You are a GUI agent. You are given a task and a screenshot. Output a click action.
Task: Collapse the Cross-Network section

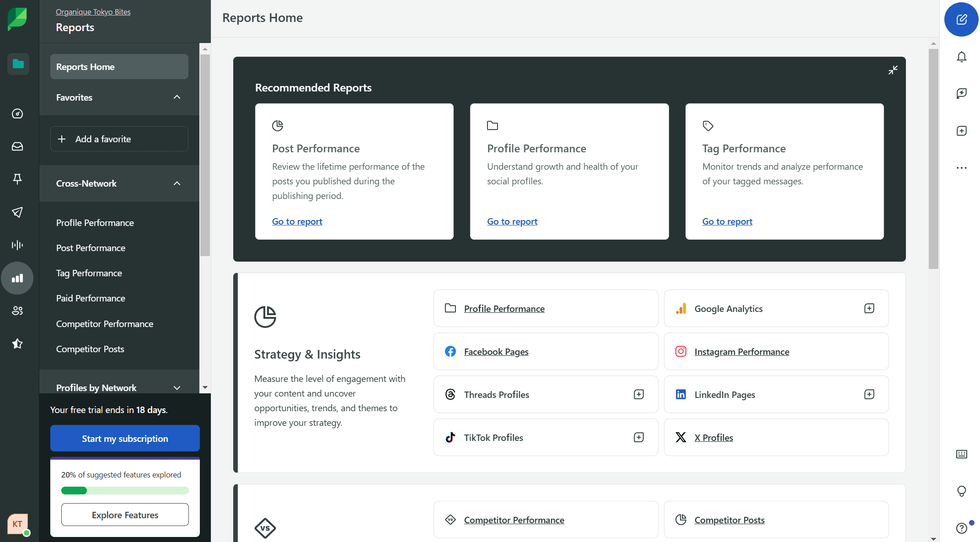pos(177,183)
